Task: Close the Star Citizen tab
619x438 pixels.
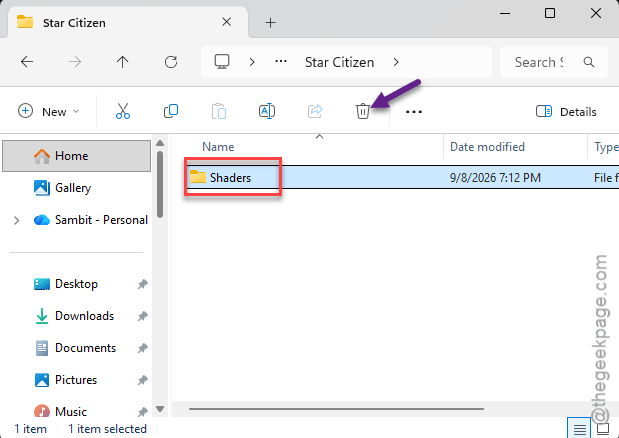Action: tap(227, 22)
